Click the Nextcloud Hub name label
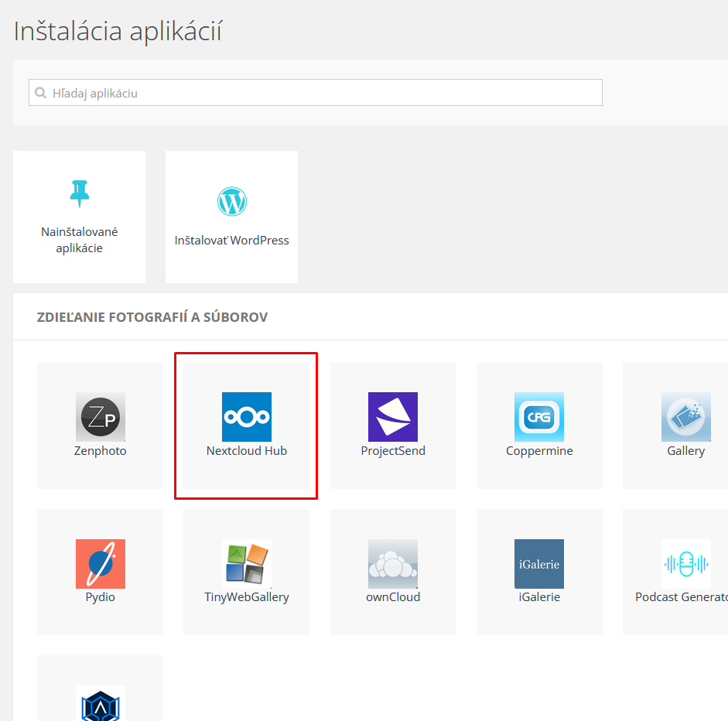The height and width of the screenshot is (721, 728). click(247, 451)
